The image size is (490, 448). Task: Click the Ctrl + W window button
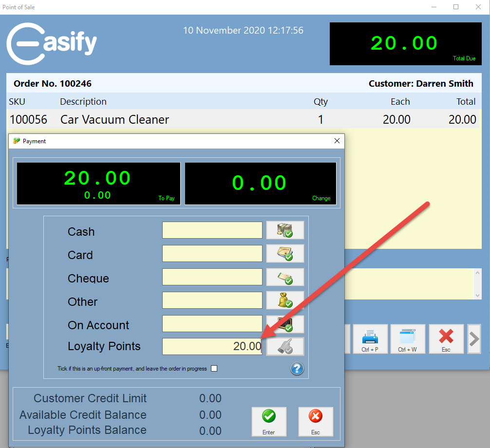(x=407, y=339)
